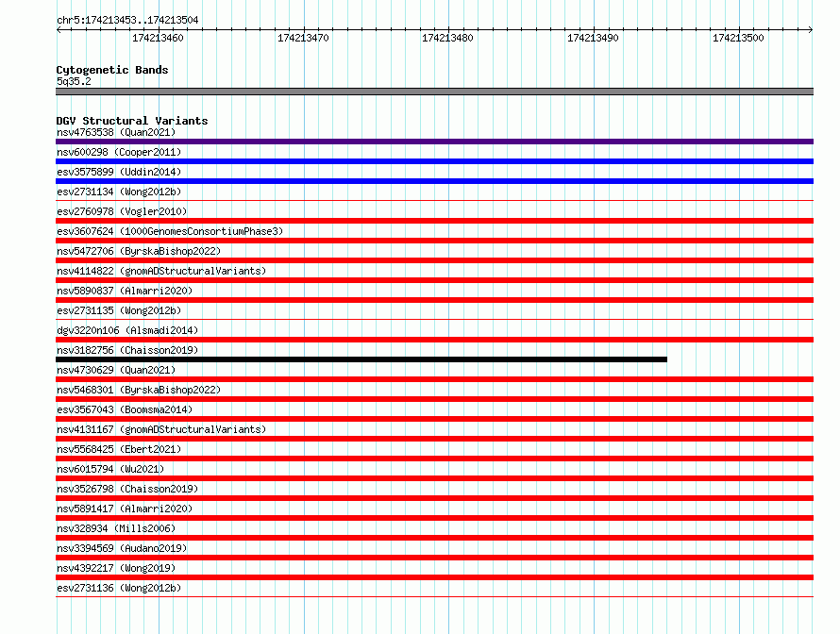Click nsv4392217 (Wong2019) variant label
Viewport: 840px width, 634px height.
click(116, 568)
